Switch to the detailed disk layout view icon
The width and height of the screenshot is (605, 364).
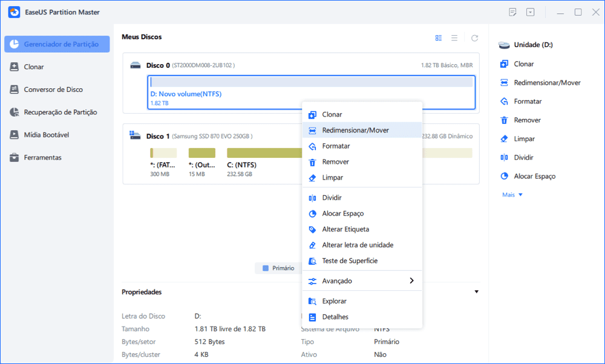click(438, 37)
